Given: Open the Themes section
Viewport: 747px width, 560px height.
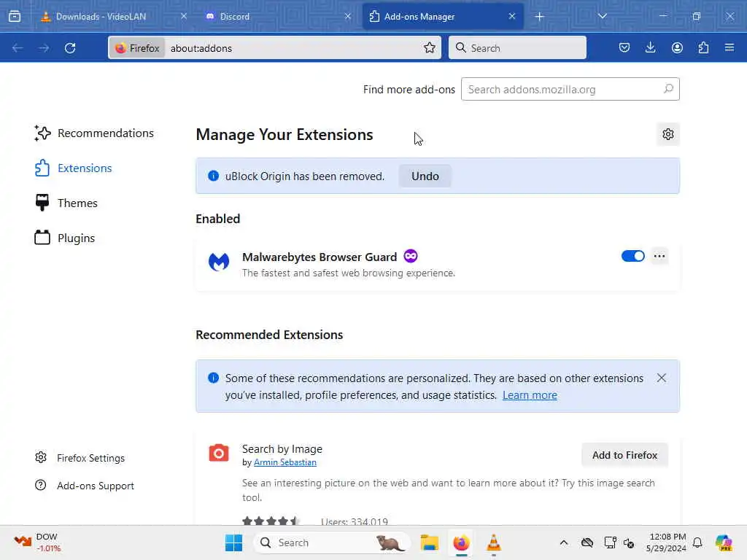Looking at the screenshot, I should tap(66, 203).
